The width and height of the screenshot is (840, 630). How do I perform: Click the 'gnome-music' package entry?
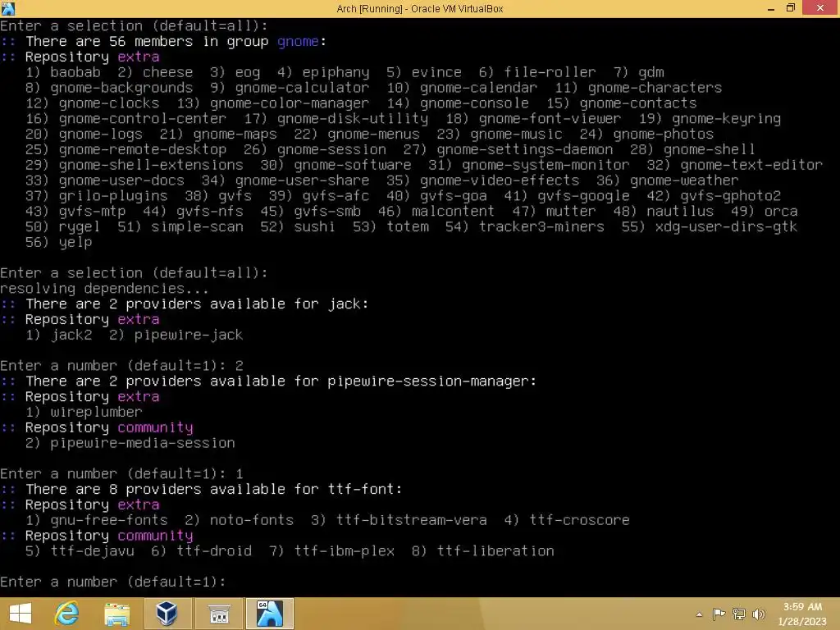[517, 135]
